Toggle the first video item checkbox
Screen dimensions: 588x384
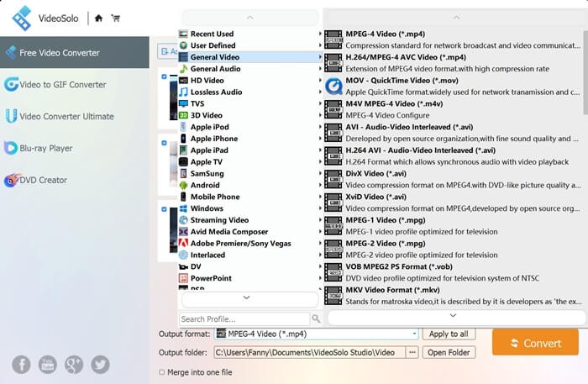[164, 76]
